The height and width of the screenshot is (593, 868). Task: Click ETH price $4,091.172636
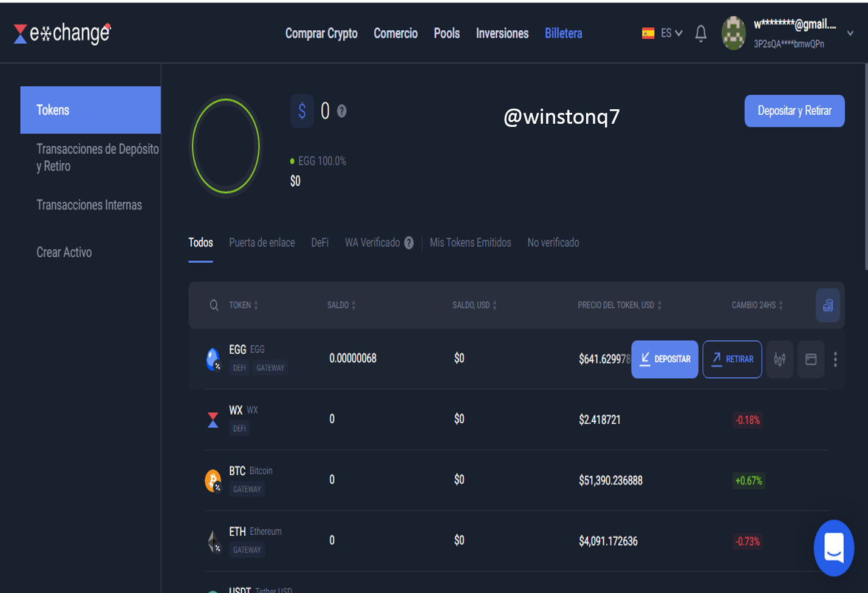608,541
